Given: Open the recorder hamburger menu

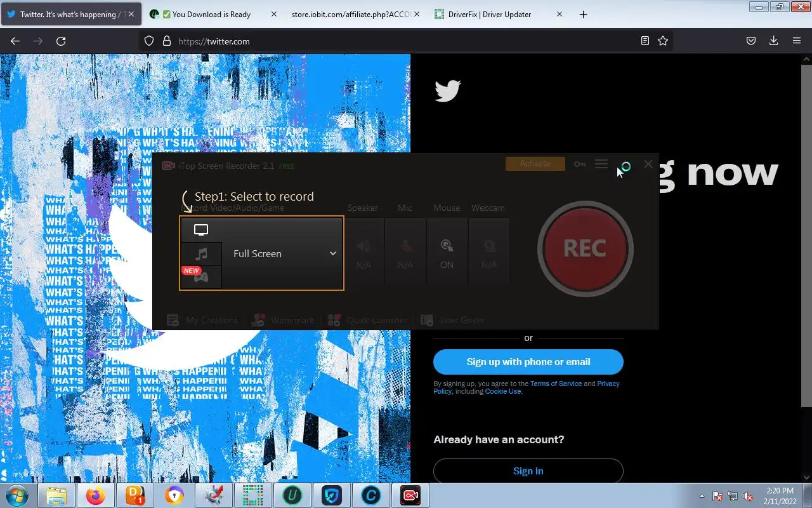Looking at the screenshot, I should (x=601, y=164).
